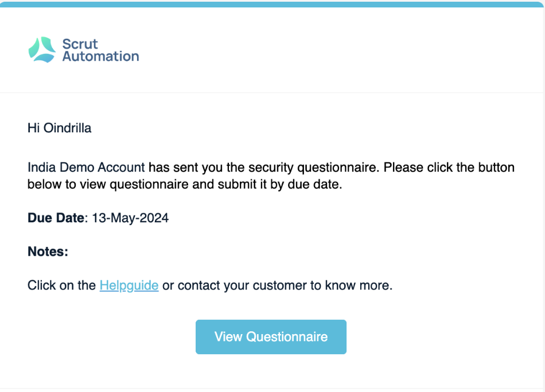Click the Scrut Automation logo text
Screen dimensions: 545x392
click(100, 50)
